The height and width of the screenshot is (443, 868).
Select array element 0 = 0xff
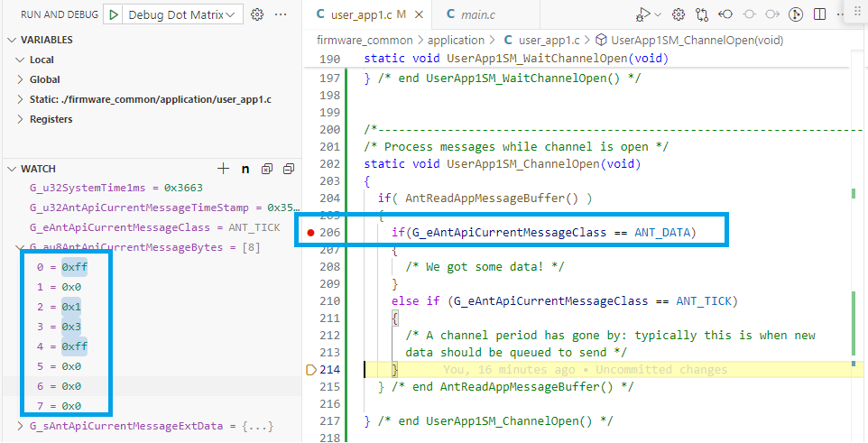62,267
